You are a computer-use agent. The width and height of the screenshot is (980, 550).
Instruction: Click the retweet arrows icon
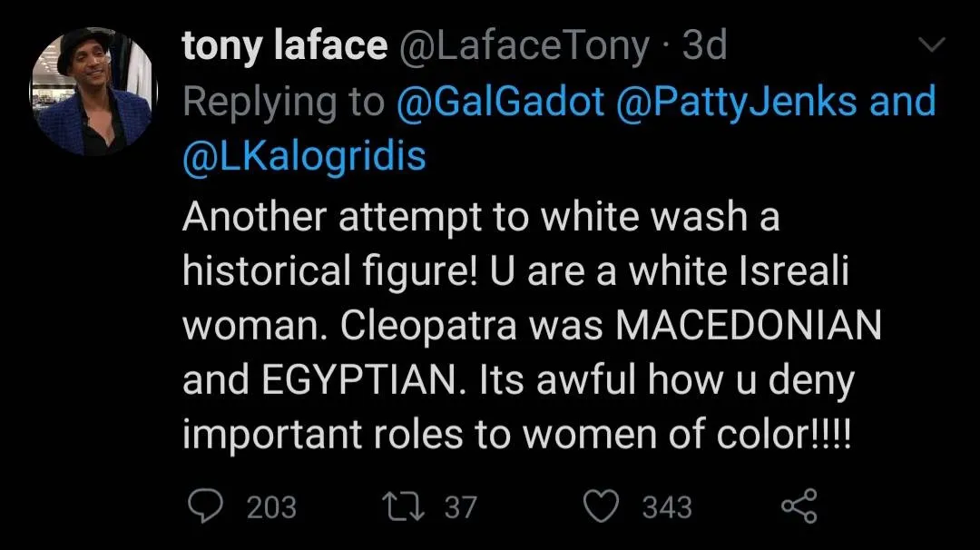pos(403,506)
